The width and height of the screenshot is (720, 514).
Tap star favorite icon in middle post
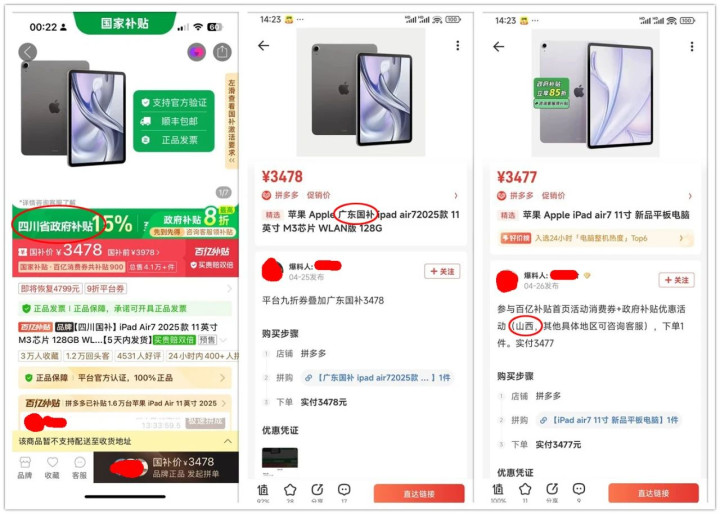pos(290,490)
